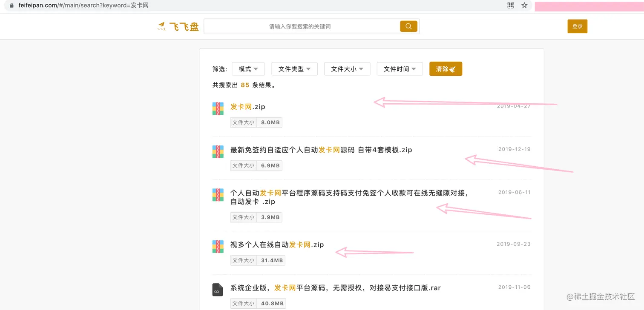Click the 筛选 label
The height and width of the screenshot is (310, 644).
pos(220,69)
